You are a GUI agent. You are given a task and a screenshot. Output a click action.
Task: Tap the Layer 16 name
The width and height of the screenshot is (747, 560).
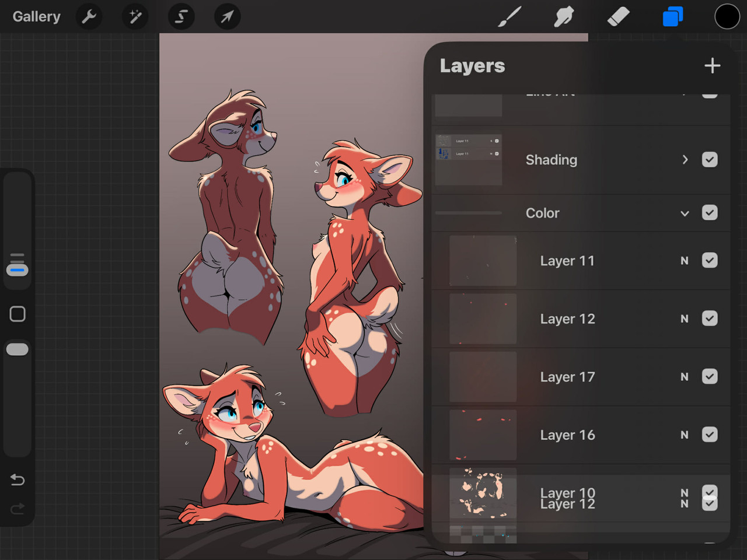point(567,435)
